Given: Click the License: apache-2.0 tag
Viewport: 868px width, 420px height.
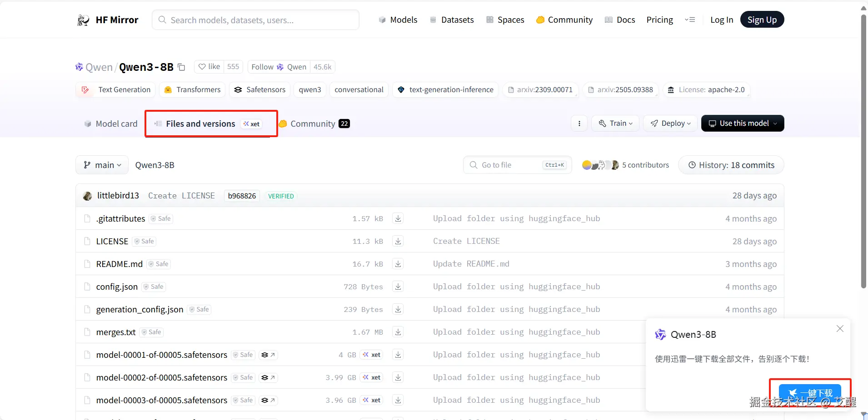Looking at the screenshot, I should pos(706,90).
